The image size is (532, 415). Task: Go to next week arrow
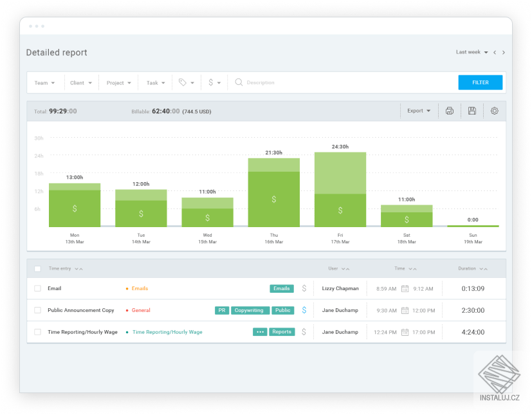coord(504,53)
